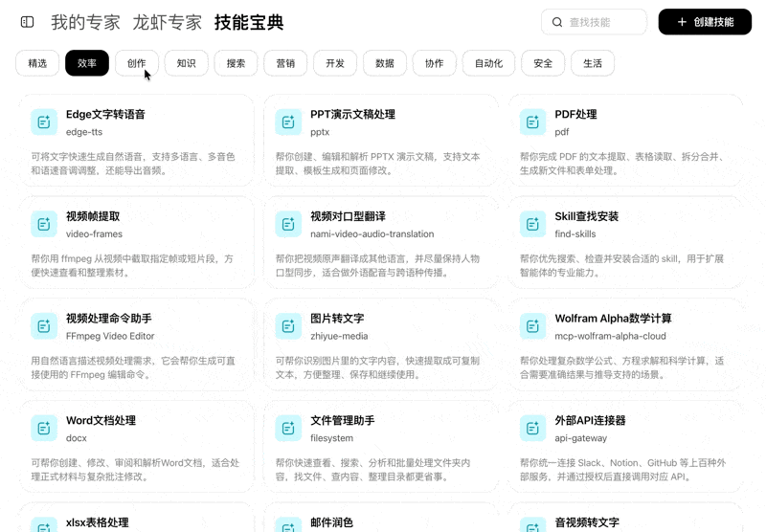The width and height of the screenshot is (766, 532).
Task: Click the pdf identifier under PDF处理
Action: (x=562, y=132)
